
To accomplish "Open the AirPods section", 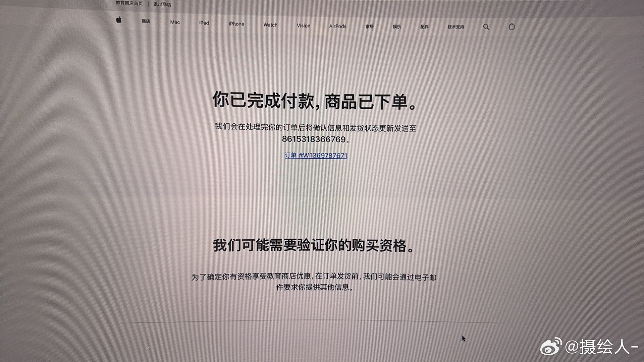I will click(x=337, y=26).
